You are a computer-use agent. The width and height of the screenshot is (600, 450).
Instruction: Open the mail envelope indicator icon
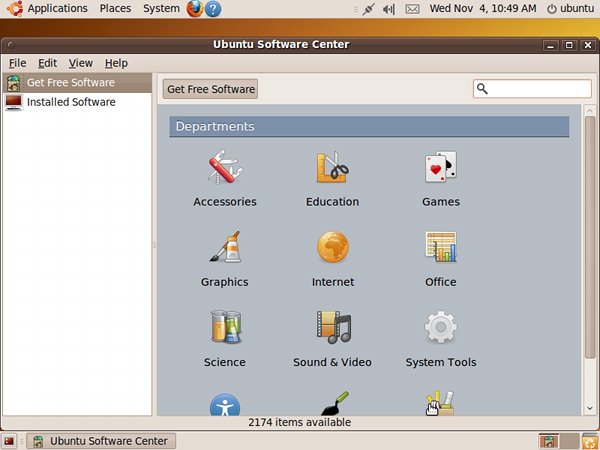pos(412,9)
